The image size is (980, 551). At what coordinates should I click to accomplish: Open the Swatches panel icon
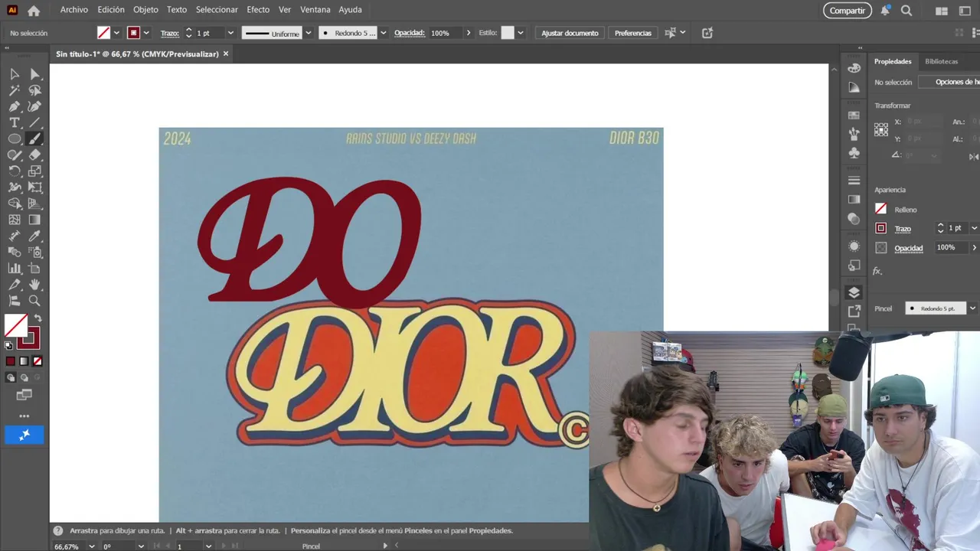coord(854,115)
